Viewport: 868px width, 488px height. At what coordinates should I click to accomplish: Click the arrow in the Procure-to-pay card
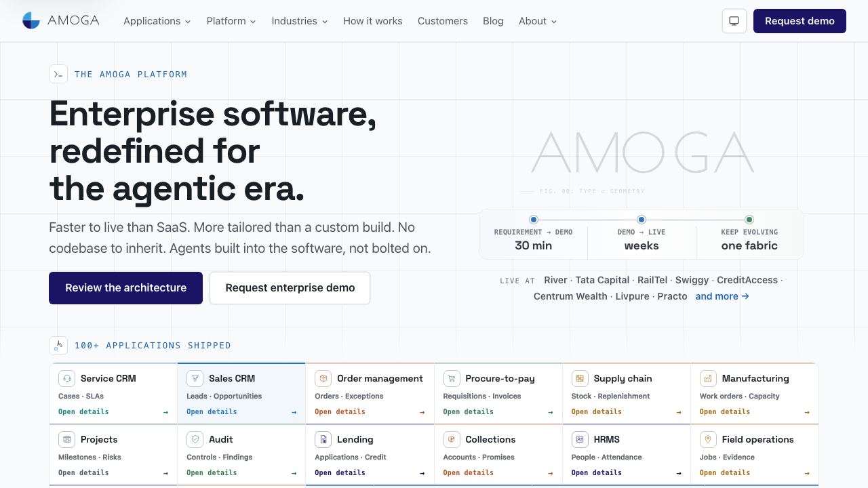click(x=550, y=412)
